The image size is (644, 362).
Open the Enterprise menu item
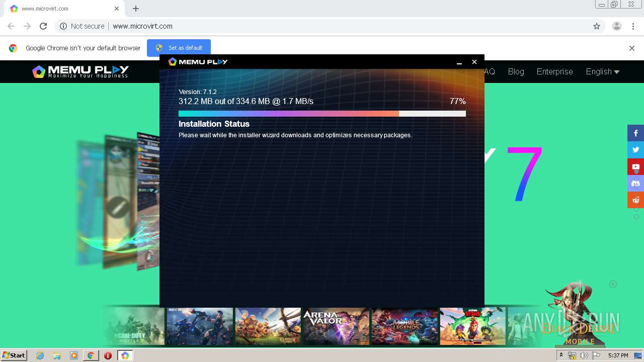[554, 71]
